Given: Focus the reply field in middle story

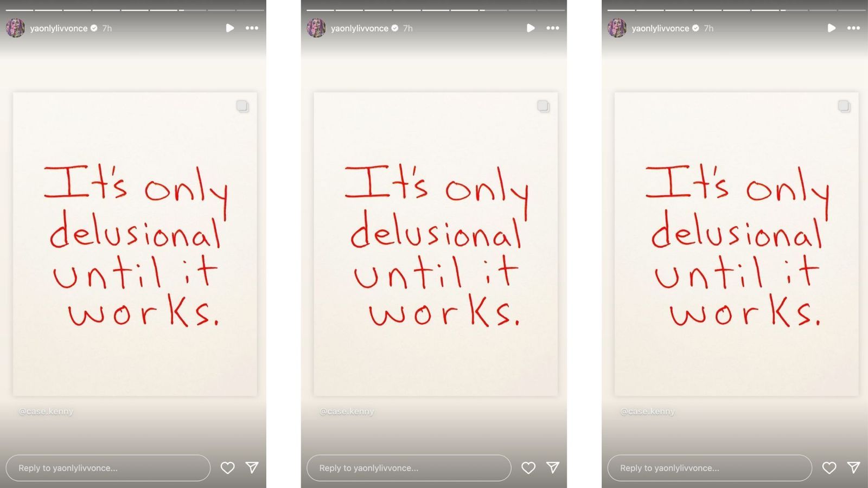Looking at the screenshot, I should point(409,468).
